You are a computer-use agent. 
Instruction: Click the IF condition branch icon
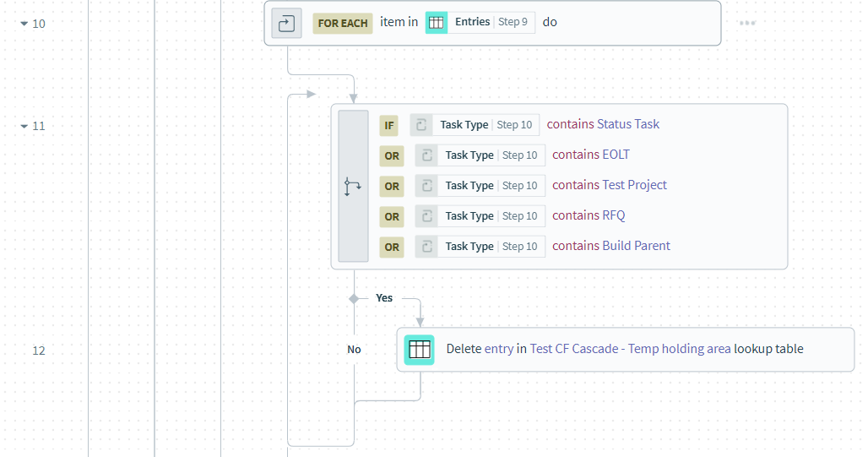[x=353, y=187]
